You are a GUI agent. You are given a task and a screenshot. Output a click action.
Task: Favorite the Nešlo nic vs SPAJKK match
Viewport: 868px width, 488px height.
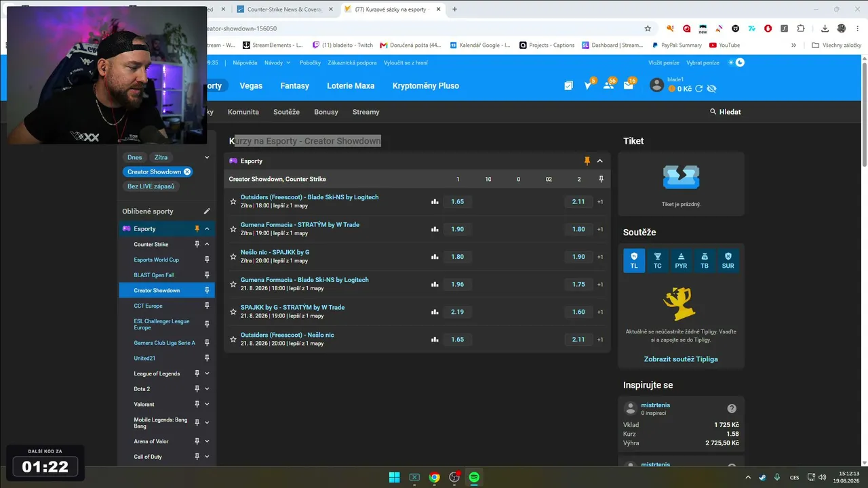pos(233,257)
